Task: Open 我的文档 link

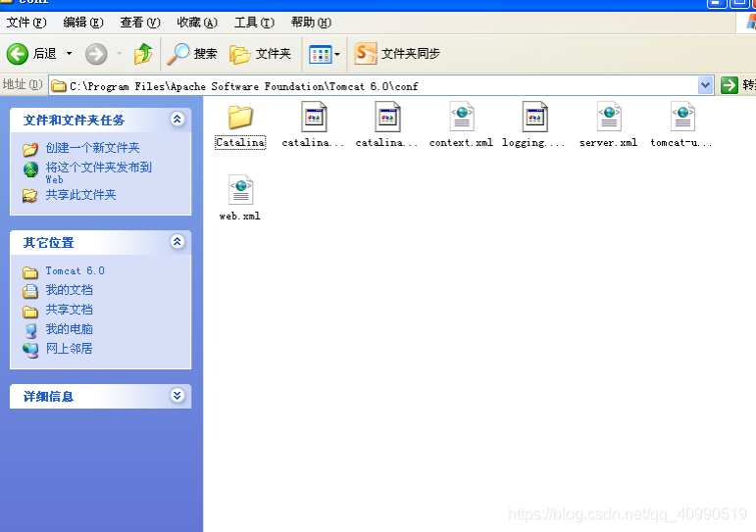Action: tap(69, 290)
